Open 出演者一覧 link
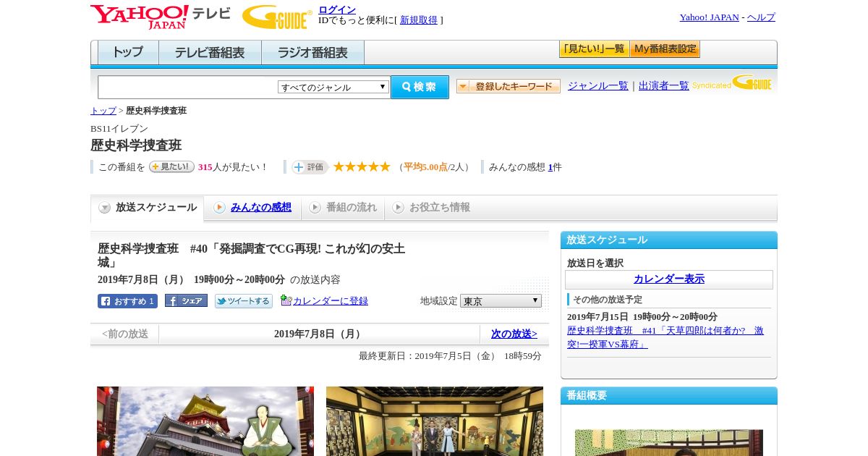The height and width of the screenshot is (456, 868). (664, 85)
